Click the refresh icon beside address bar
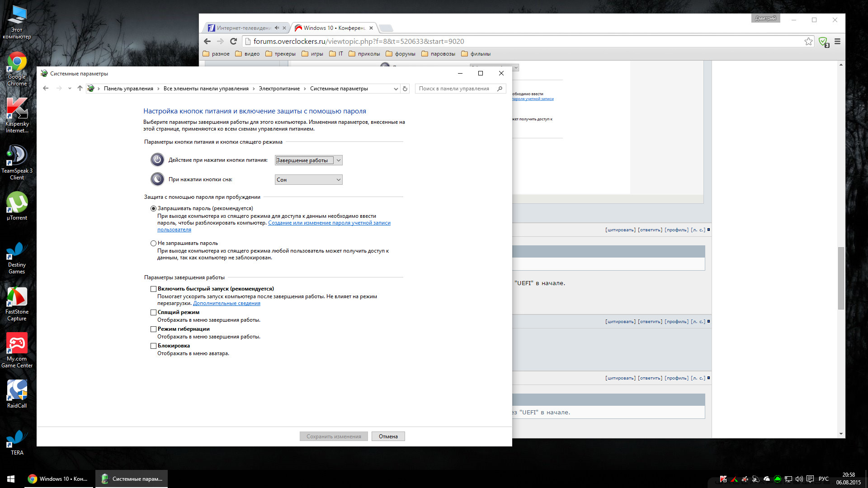868x488 pixels. click(x=405, y=89)
